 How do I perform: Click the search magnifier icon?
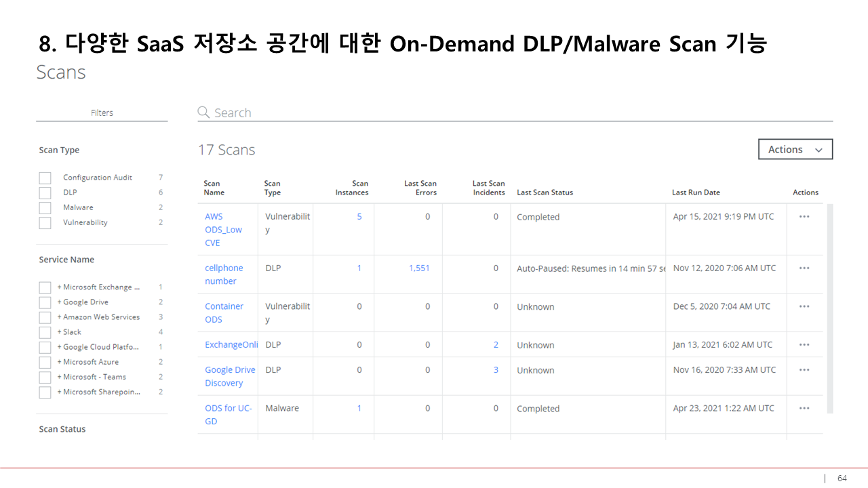point(203,113)
